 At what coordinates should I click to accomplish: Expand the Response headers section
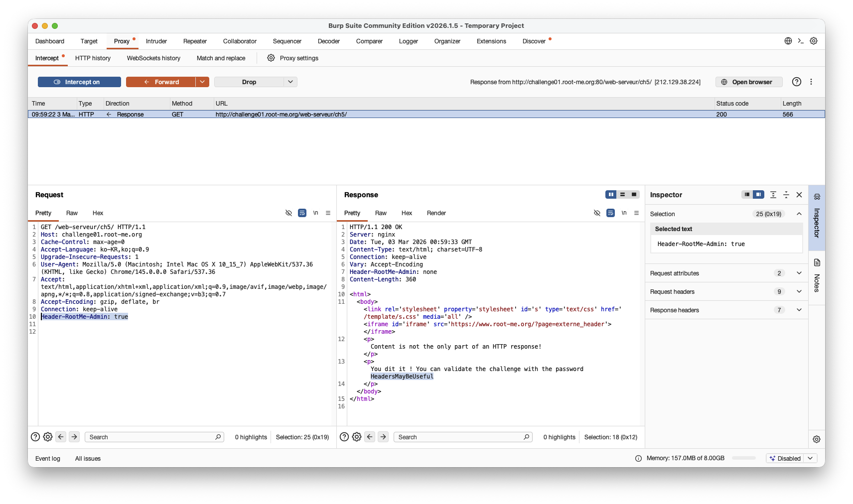[x=799, y=310]
